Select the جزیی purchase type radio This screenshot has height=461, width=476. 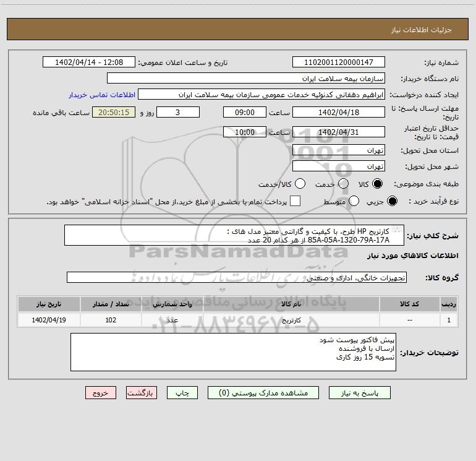click(392, 201)
